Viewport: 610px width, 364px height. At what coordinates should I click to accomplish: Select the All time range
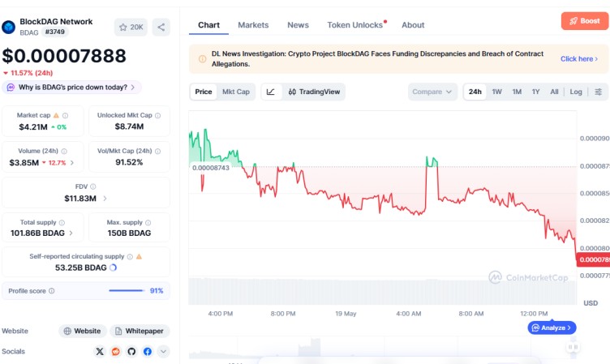(554, 92)
